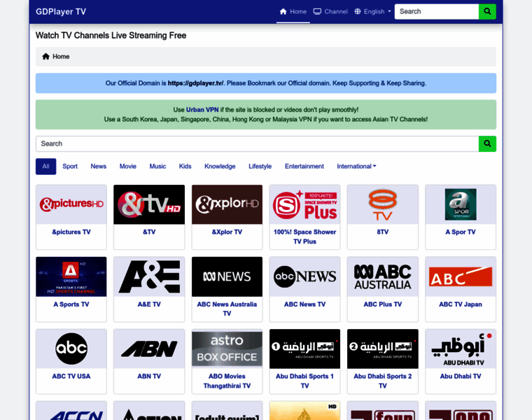The image size is (532, 420).
Task: Focus the navbar Search field
Action: [437, 11]
